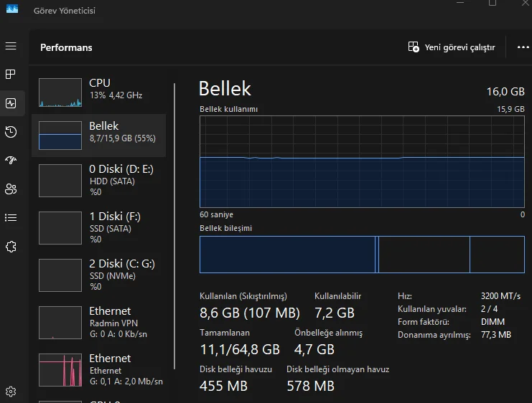Viewport: 532px width, 403px height.
Task: Show 1 Diski (F:) SSD details
Action: (x=99, y=227)
